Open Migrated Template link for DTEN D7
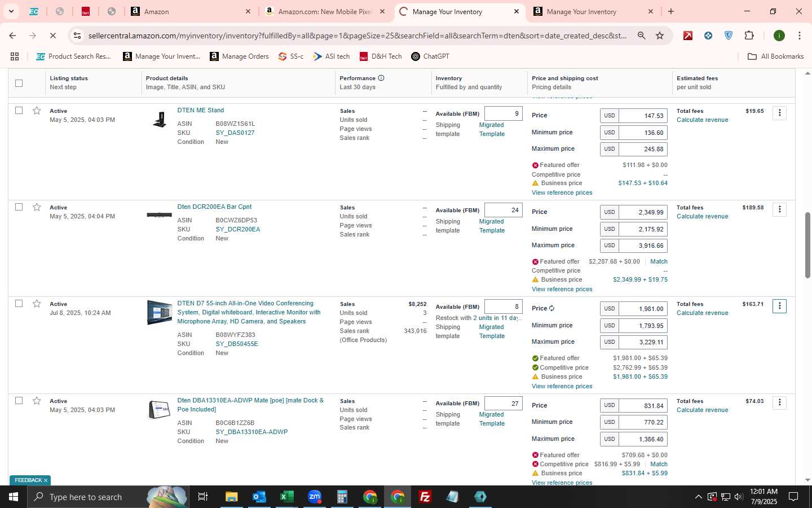Screen dimensions: 812x508 [492, 331]
